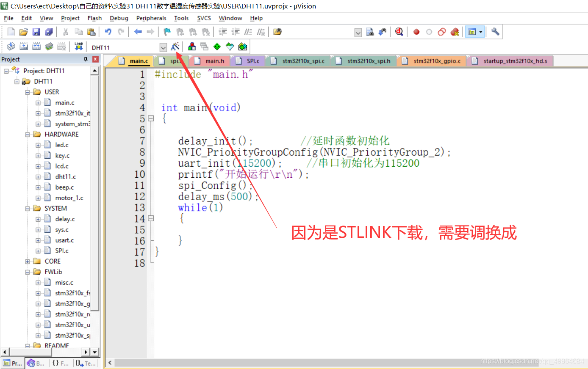Click the Cut scissors icon
The height and width of the screenshot is (369, 588).
tap(66, 32)
